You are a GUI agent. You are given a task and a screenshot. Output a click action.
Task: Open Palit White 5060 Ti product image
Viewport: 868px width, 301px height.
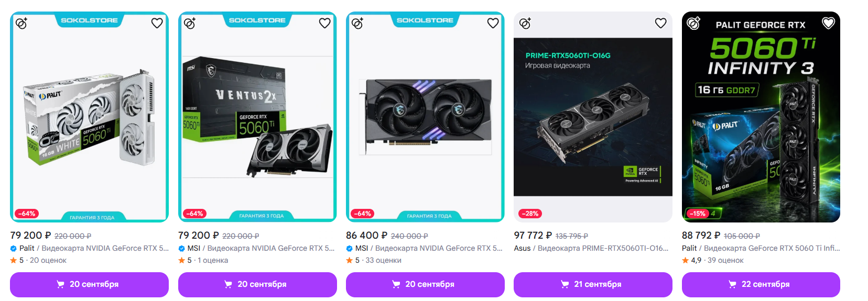[x=89, y=117]
